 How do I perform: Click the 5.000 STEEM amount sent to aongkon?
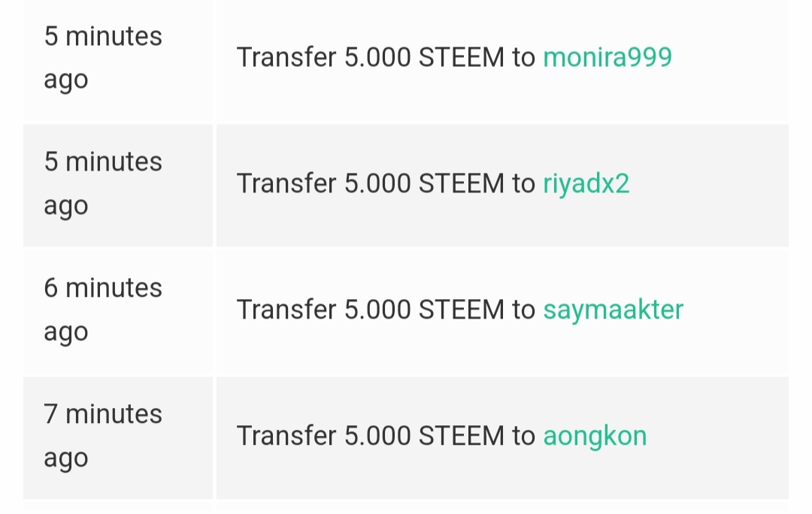pos(424,436)
